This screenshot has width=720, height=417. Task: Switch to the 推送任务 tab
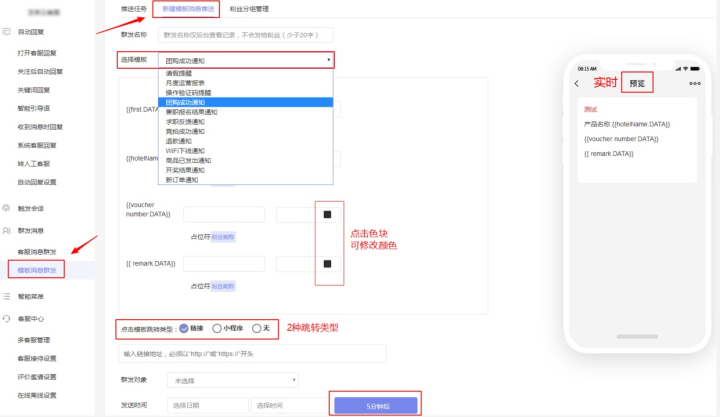pyautogui.click(x=134, y=9)
